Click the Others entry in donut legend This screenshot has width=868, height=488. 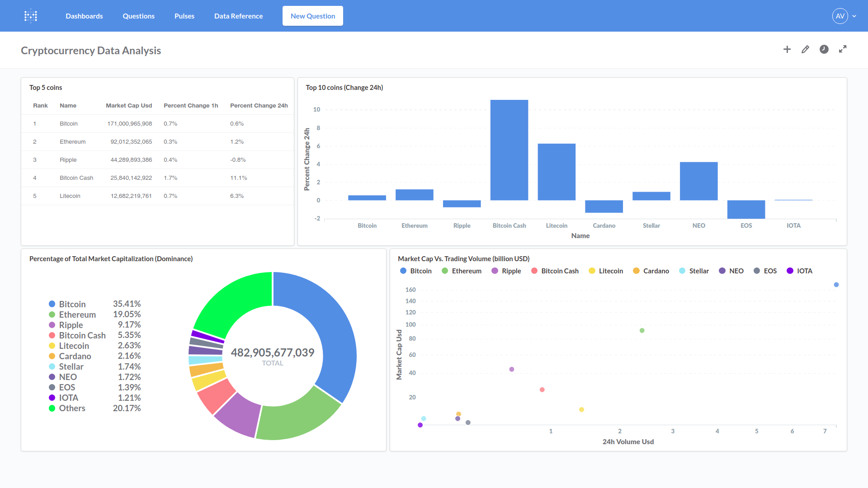coord(72,408)
